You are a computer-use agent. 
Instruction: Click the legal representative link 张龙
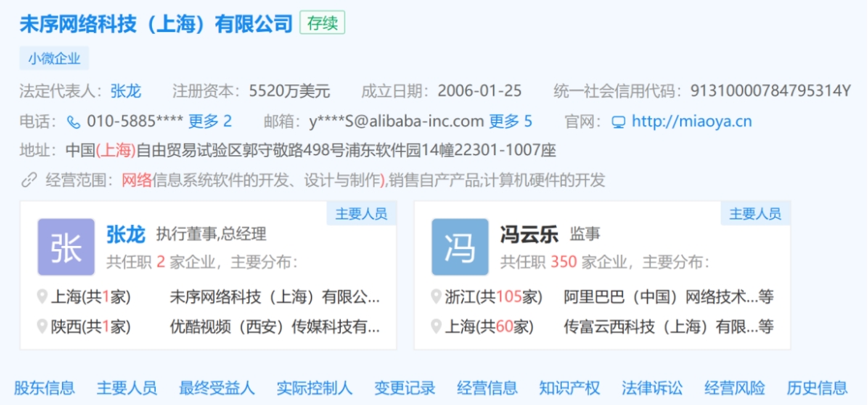[126, 91]
